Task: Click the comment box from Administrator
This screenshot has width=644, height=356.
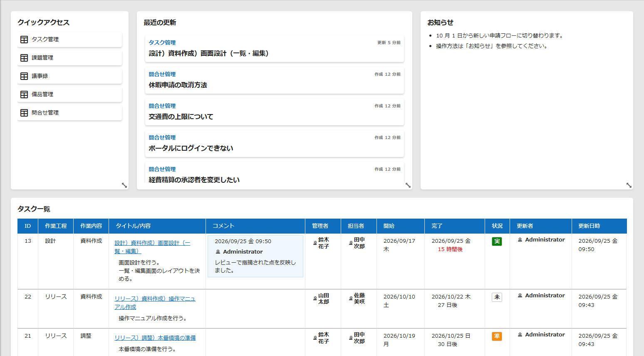Action: coord(255,256)
